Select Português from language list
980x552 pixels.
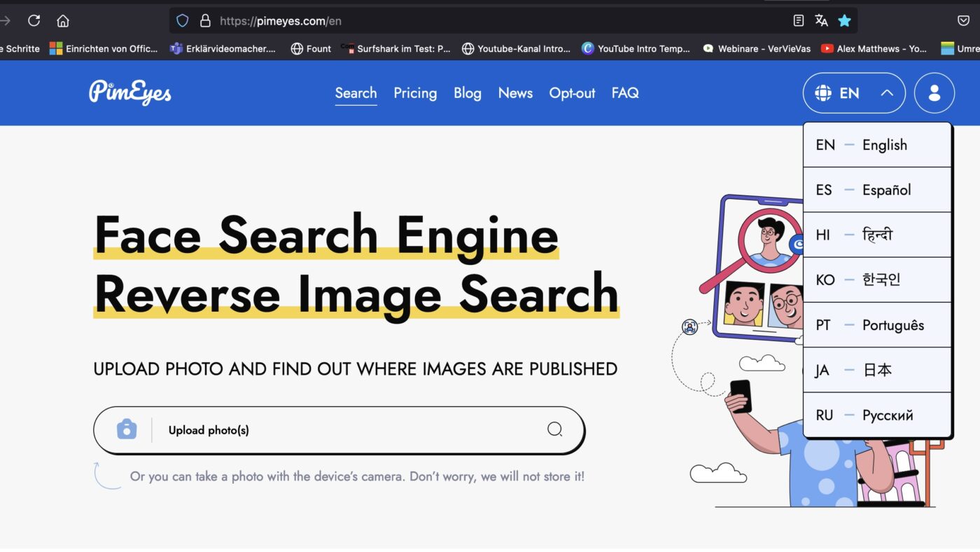[877, 325]
